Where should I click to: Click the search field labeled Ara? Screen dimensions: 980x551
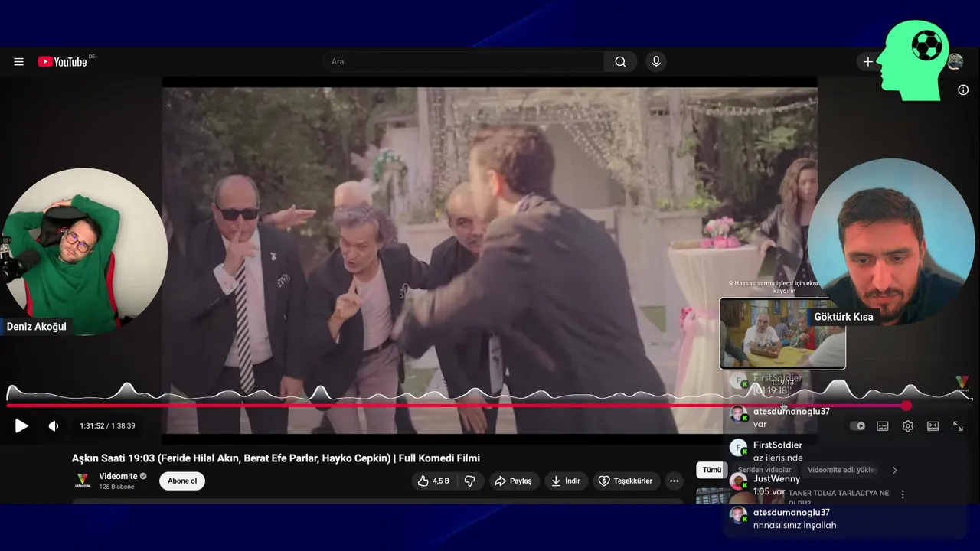464,61
